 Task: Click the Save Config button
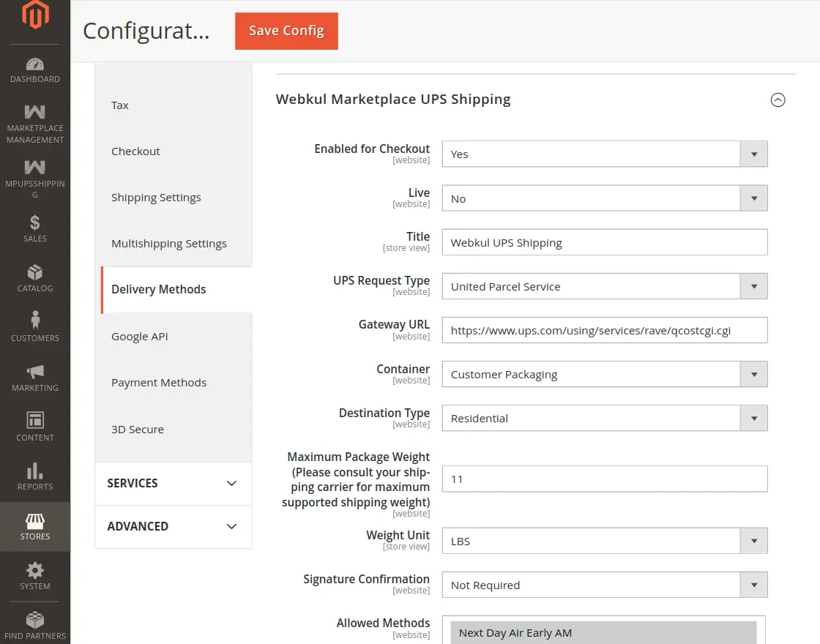(x=286, y=31)
